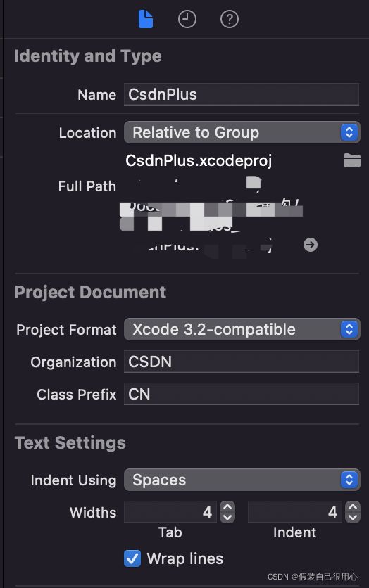Edit the Class Prefix field CN
Screen dimensions: 369x588
[242, 394]
